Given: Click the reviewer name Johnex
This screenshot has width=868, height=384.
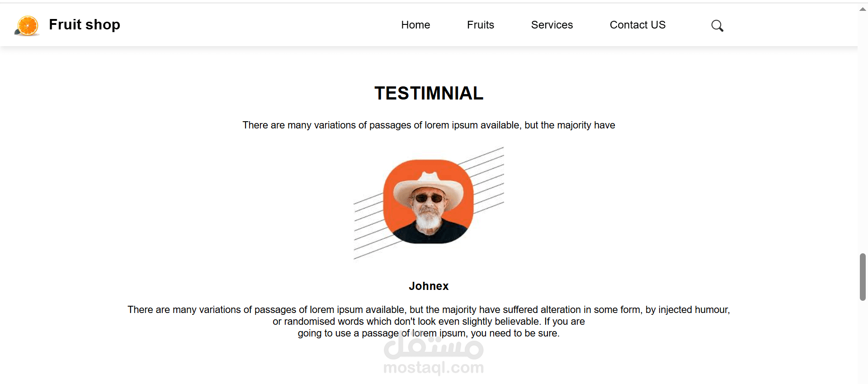Looking at the screenshot, I should pos(429,286).
